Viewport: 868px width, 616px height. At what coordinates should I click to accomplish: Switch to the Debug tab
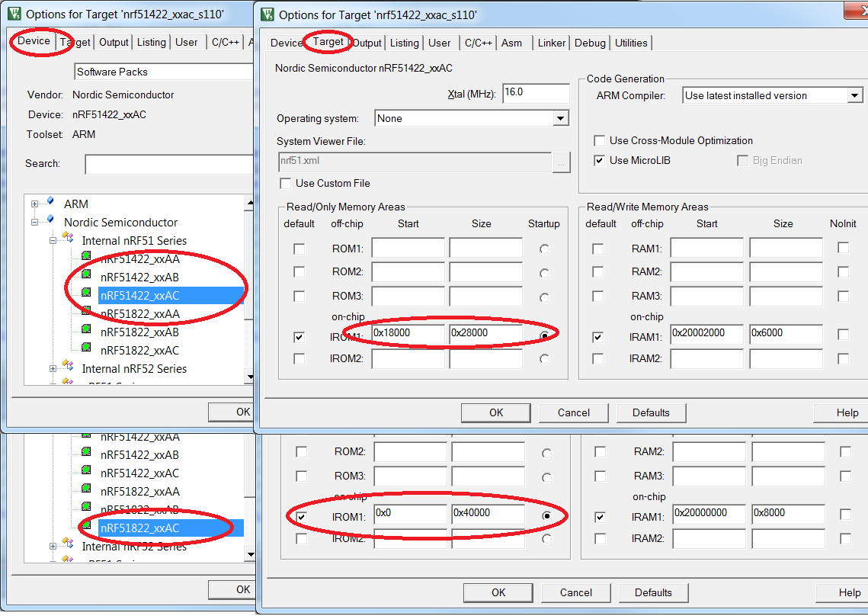click(590, 43)
